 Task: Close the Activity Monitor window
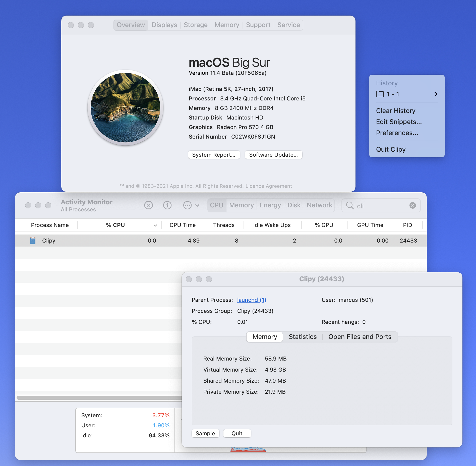[28, 205]
